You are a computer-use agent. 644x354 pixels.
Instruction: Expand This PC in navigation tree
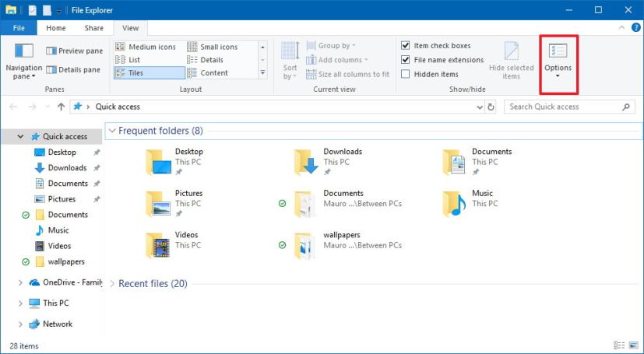pyautogui.click(x=20, y=303)
